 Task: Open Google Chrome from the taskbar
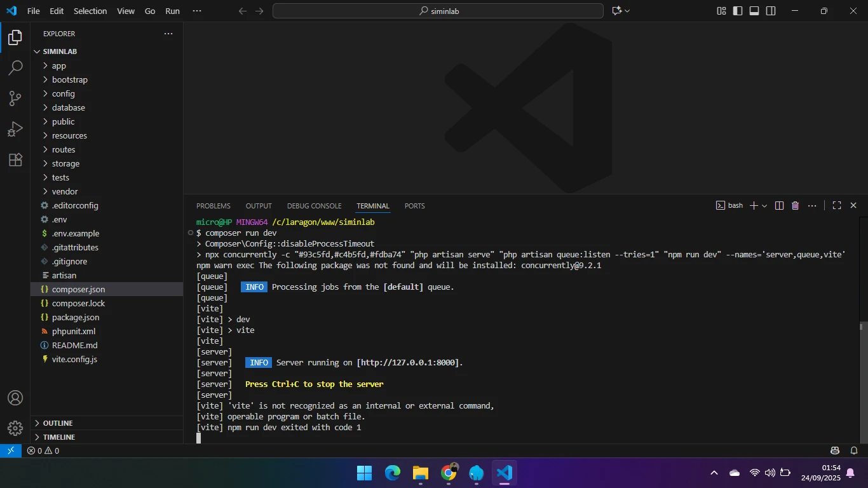[449, 473]
